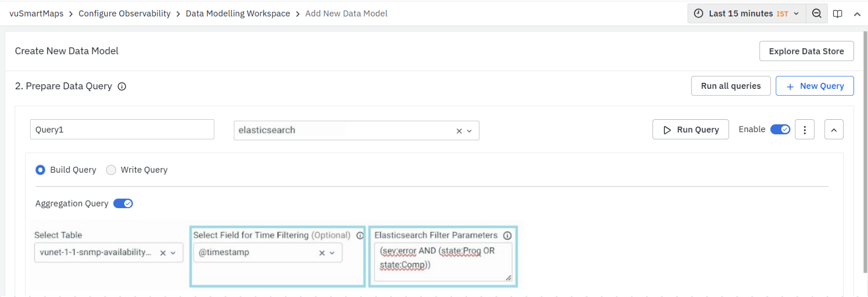Viewport: 868px width, 297px height.
Task: Click info icon beside Elasticsearch Filter Parameters
Action: (x=507, y=236)
